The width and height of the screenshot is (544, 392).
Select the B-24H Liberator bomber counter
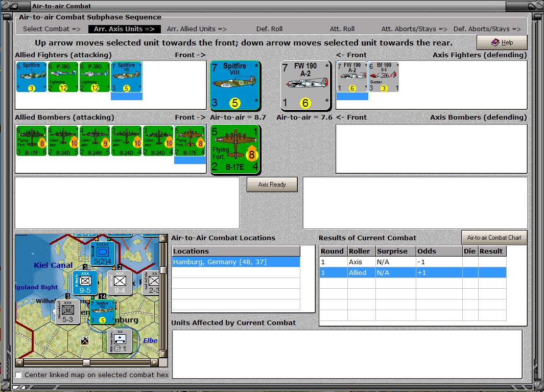[x=94, y=141]
